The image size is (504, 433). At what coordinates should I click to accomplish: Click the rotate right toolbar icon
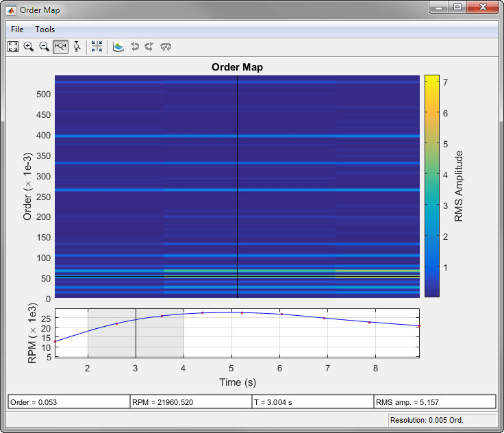[149, 47]
